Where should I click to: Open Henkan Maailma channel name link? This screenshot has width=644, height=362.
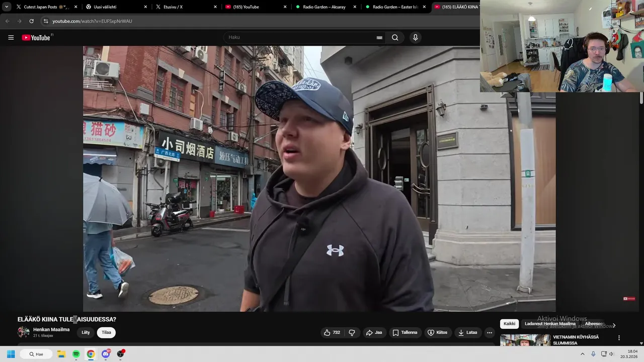click(x=51, y=329)
